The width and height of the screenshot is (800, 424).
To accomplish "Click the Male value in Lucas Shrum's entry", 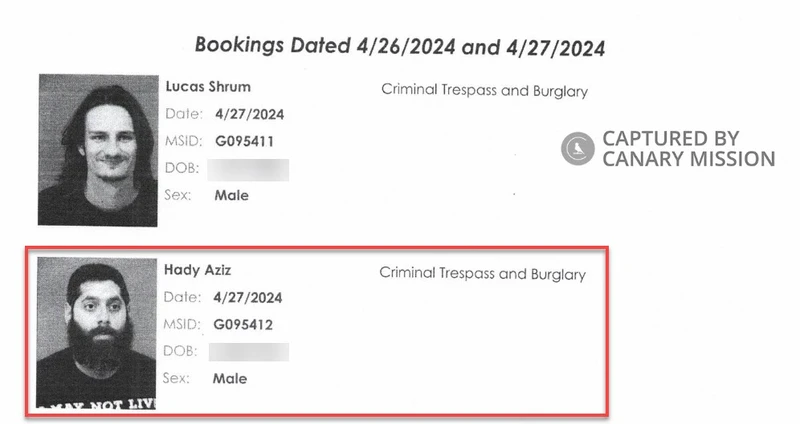I will point(232,195).
